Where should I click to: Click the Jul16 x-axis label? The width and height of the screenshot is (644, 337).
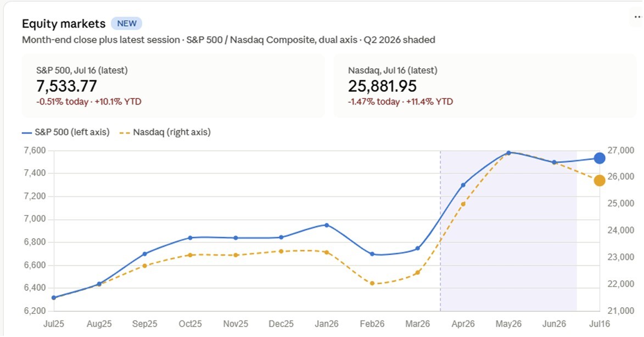[600, 324]
